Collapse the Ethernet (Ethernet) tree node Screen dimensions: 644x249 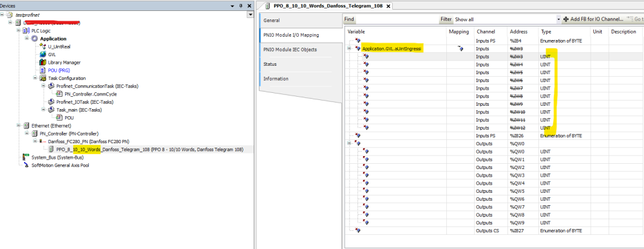(19, 126)
